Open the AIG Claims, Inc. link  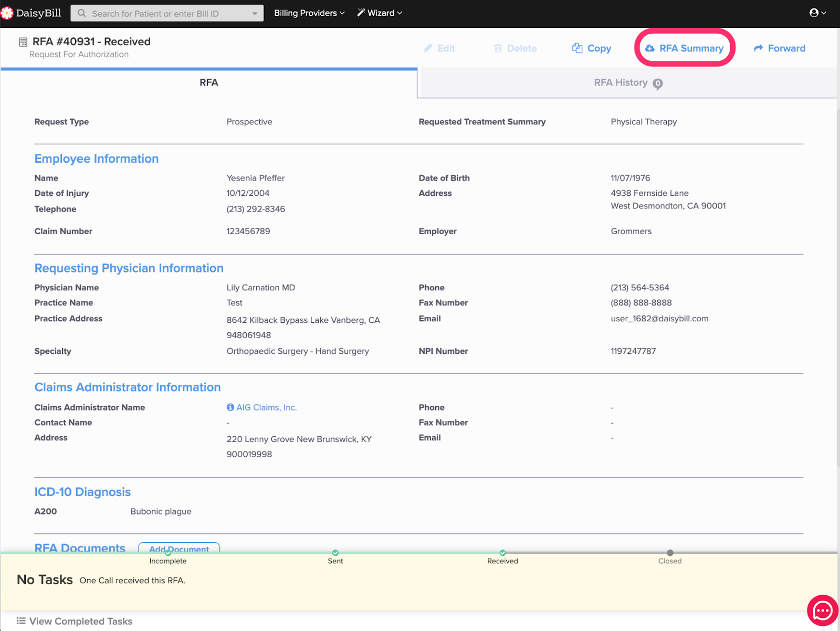[267, 407]
